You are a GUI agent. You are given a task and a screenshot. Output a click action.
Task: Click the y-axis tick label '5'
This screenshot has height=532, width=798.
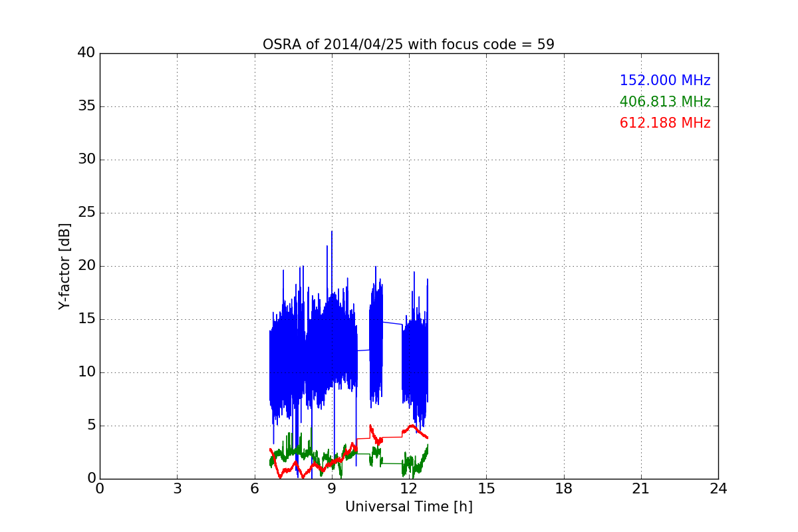pos(91,426)
